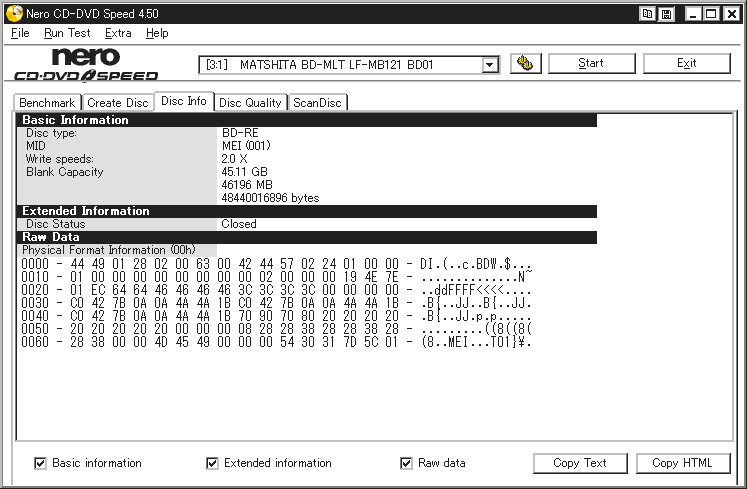Maximize the Nero window
747x489 pixels.
coord(711,14)
